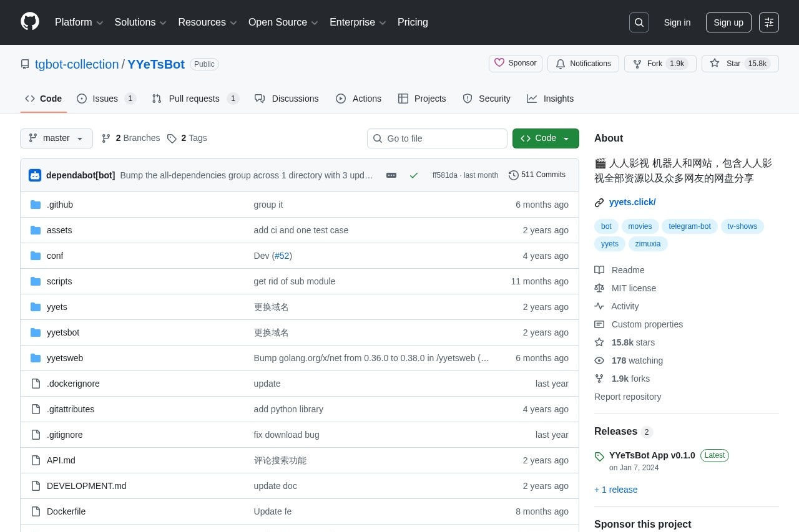Click the Sign up button

728,22
